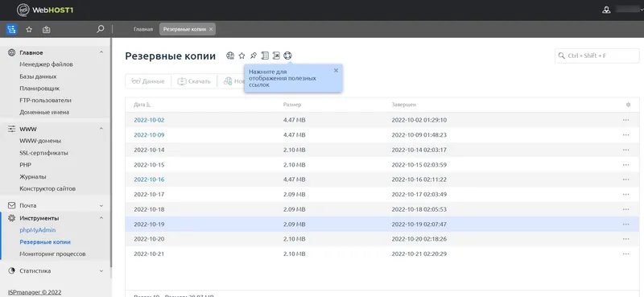Open Менеджер файлов in sidebar
The image size is (644, 297).
(46, 64)
